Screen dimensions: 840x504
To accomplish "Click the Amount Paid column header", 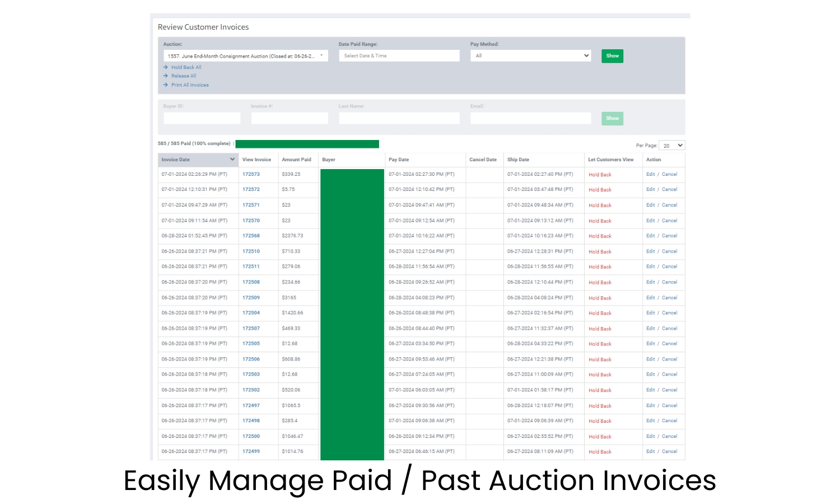I will pyautogui.click(x=296, y=160).
